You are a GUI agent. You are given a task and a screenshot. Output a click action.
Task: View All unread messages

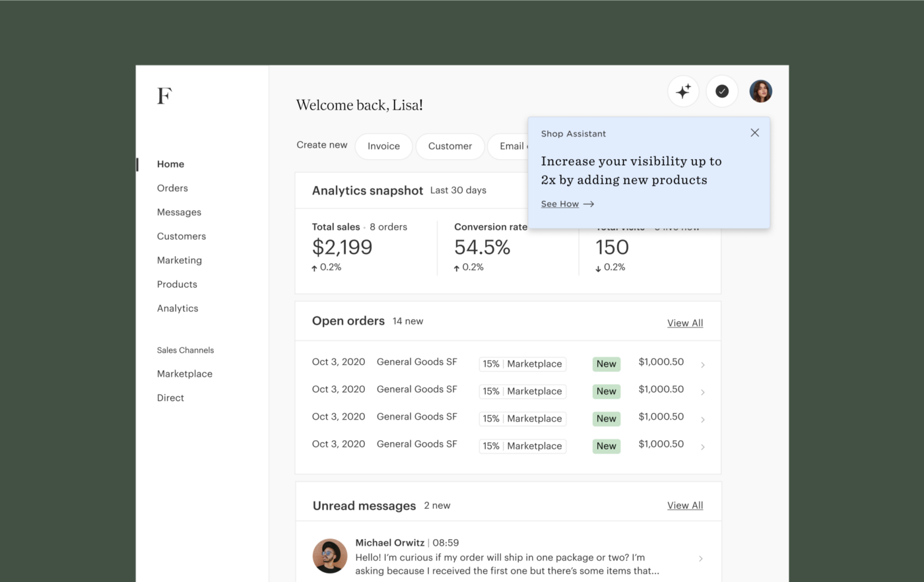coord(684,505)
